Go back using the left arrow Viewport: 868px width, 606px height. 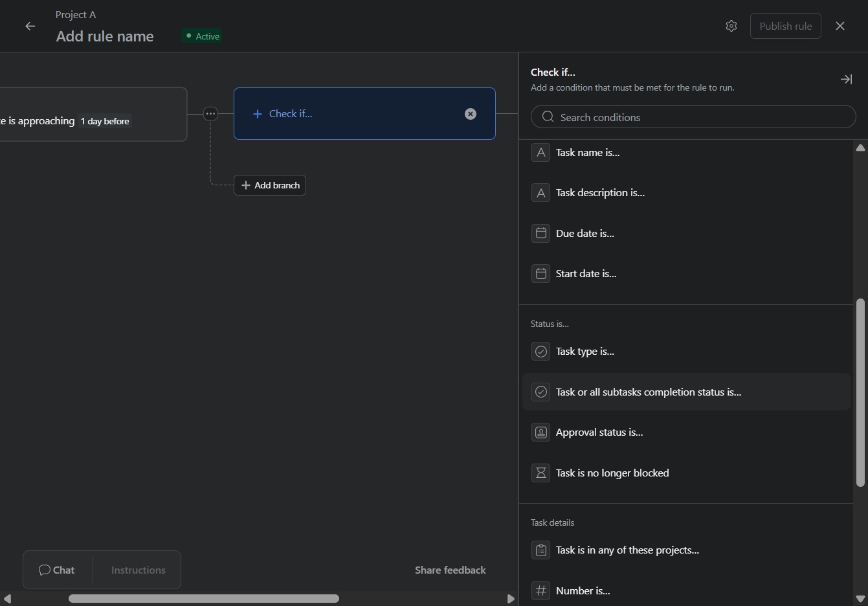pyautogui.click(x=30, y=26)
